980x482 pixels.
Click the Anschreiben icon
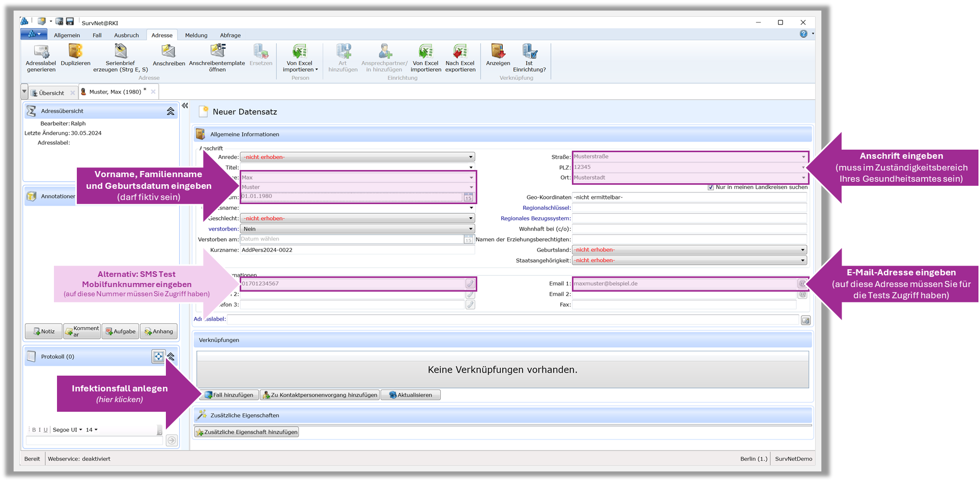(x=168, y=52)
